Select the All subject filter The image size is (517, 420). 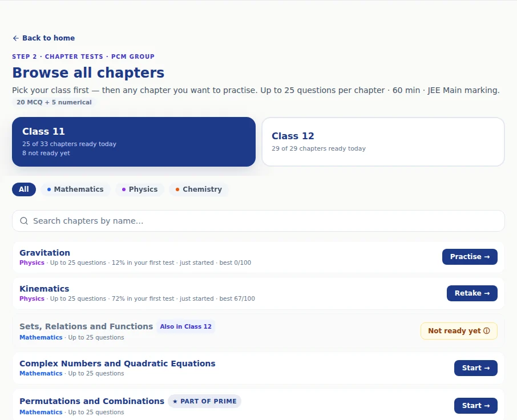[24, 189]
